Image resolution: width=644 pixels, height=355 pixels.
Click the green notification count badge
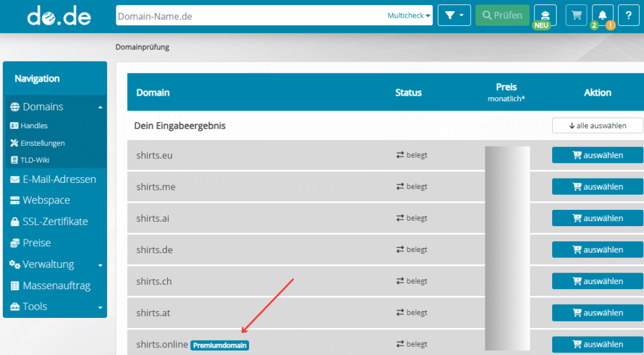[x=594, y=25]
